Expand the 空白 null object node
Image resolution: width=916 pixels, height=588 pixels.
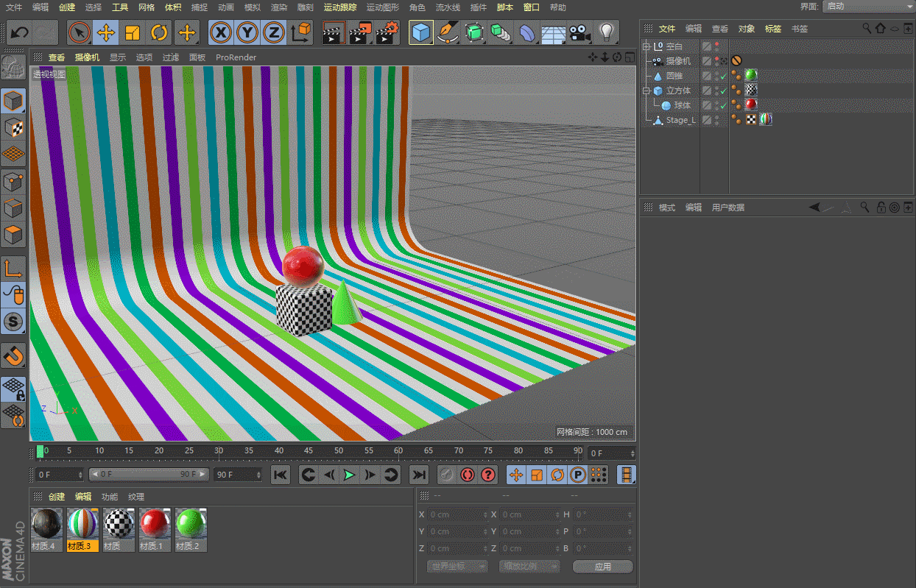click(647, 46)
